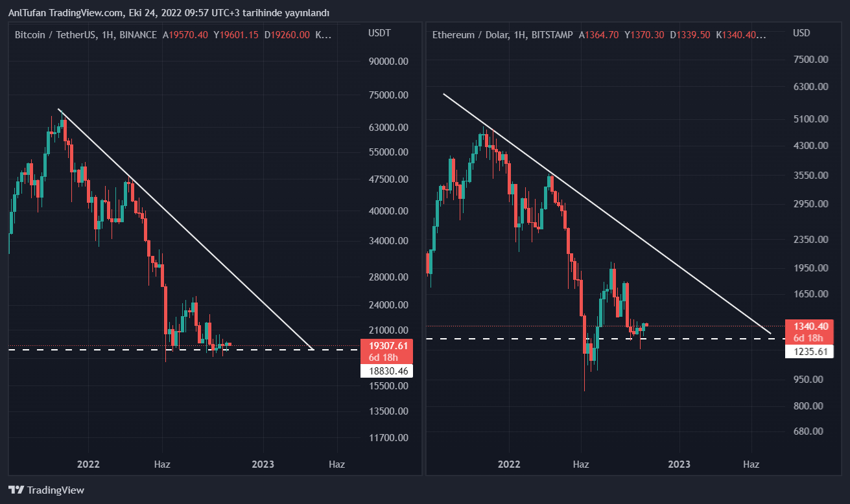Click the white 18830.46 price line label
Screen dimensions: 850x504
click(386, 371)
